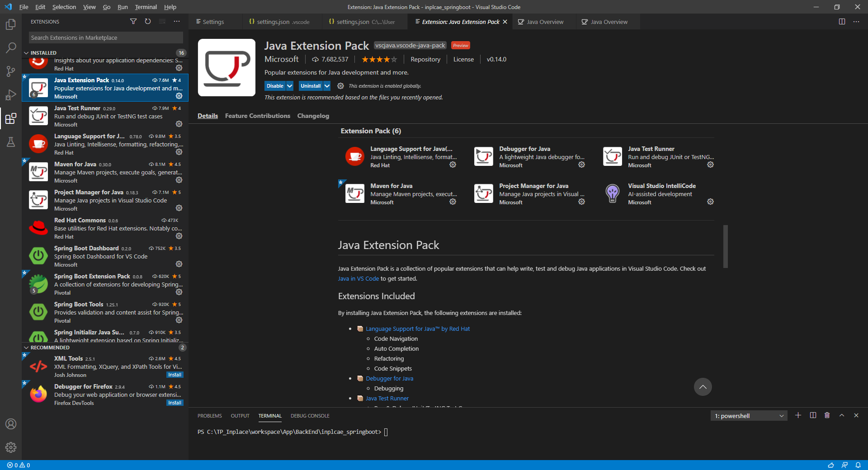Select Project Manager for Java in sidebar
This screenshot has height=470, width=868.
click(105, 200)
